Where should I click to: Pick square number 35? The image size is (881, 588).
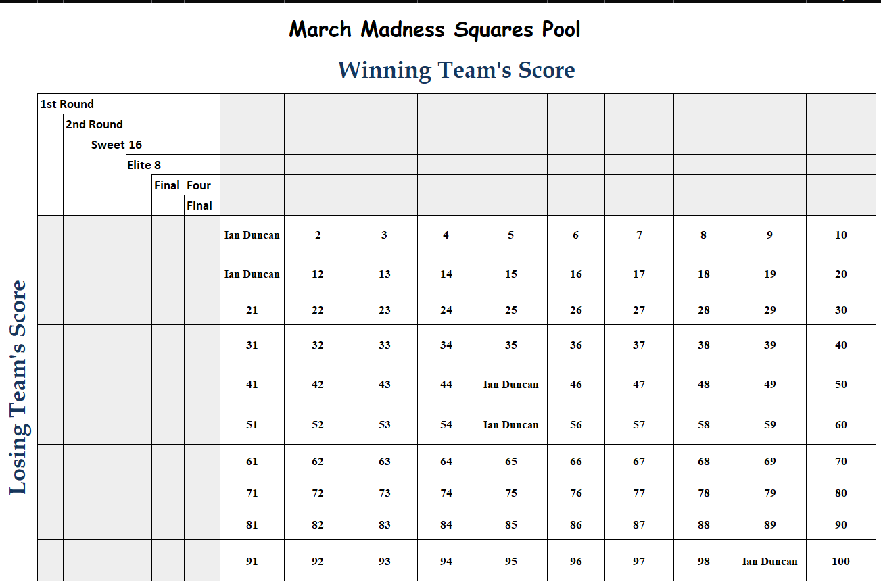(510, 345)
